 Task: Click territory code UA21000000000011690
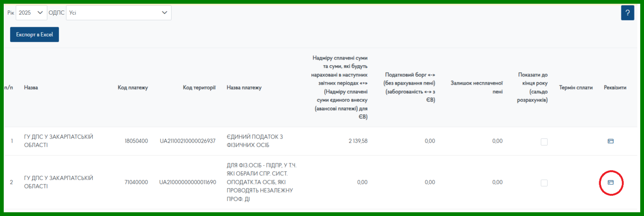pyautogui.click(x=188, y=182)
